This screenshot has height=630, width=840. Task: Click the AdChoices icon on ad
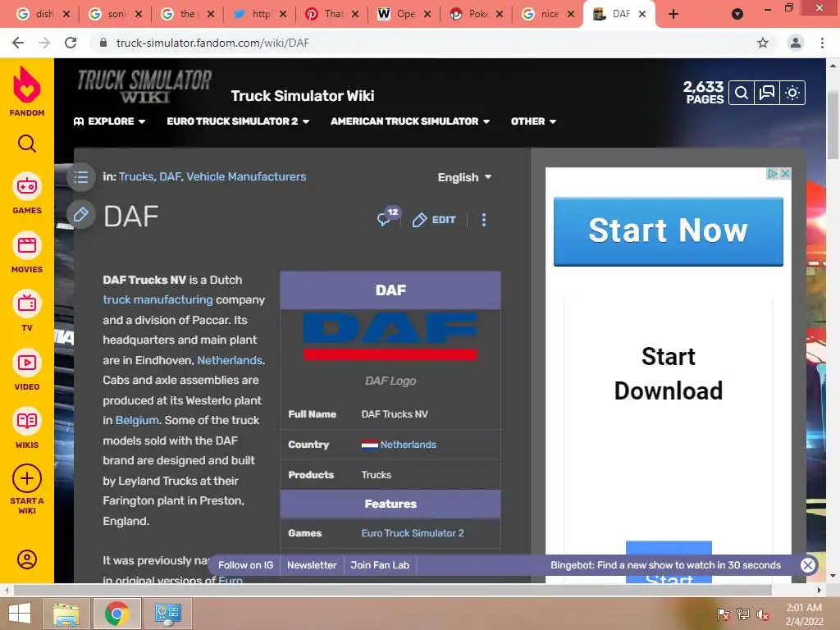pos(773,174)
